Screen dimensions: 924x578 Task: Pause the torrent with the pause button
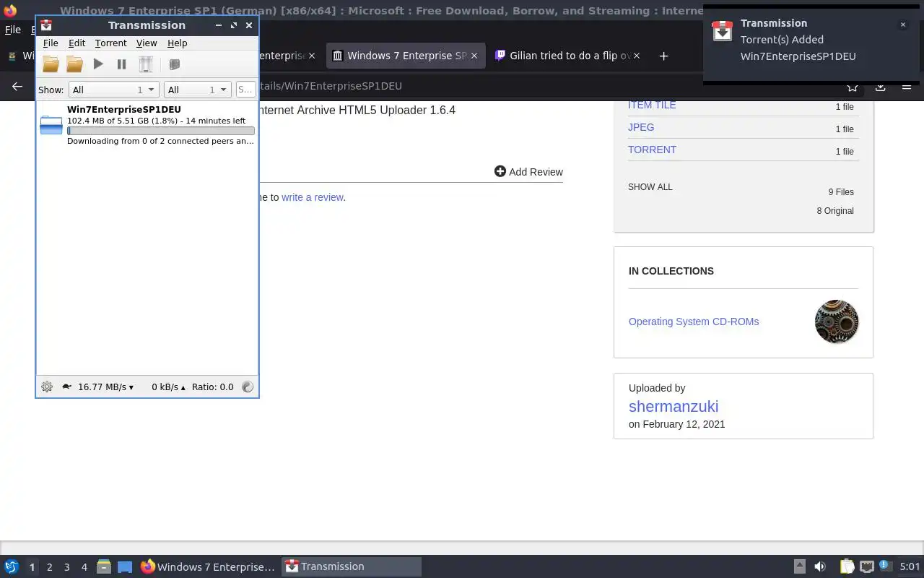(121, 64)
